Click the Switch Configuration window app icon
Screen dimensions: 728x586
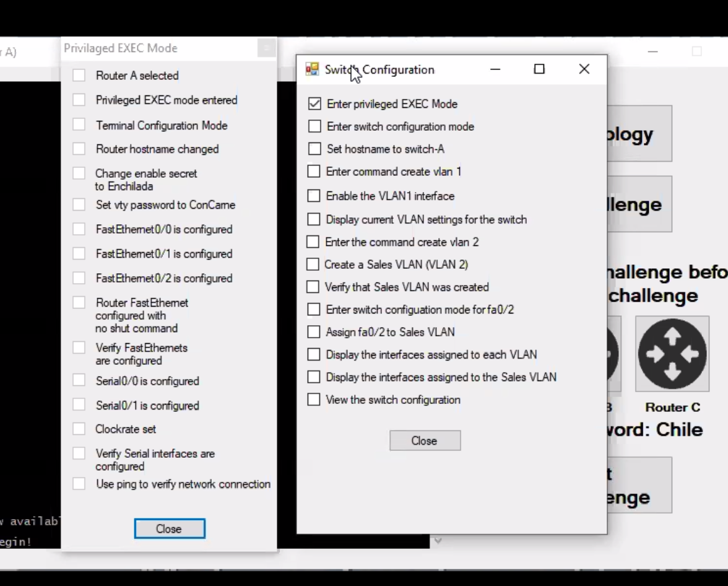(312, 69)
